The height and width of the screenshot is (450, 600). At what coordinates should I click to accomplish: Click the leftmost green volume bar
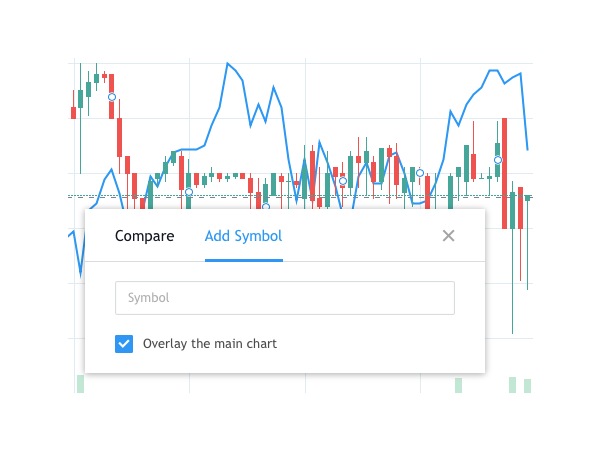(x=80, y=384)
